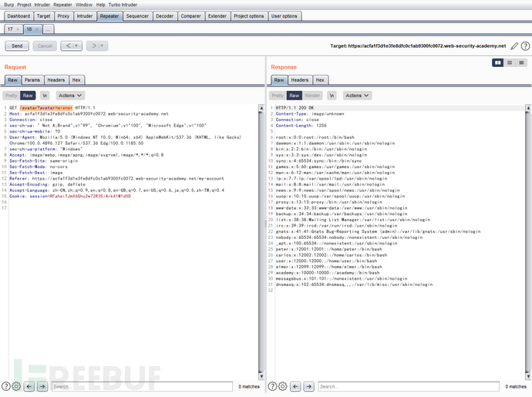
Task: Edit target with the pencil icon
Action: point(513,46)
